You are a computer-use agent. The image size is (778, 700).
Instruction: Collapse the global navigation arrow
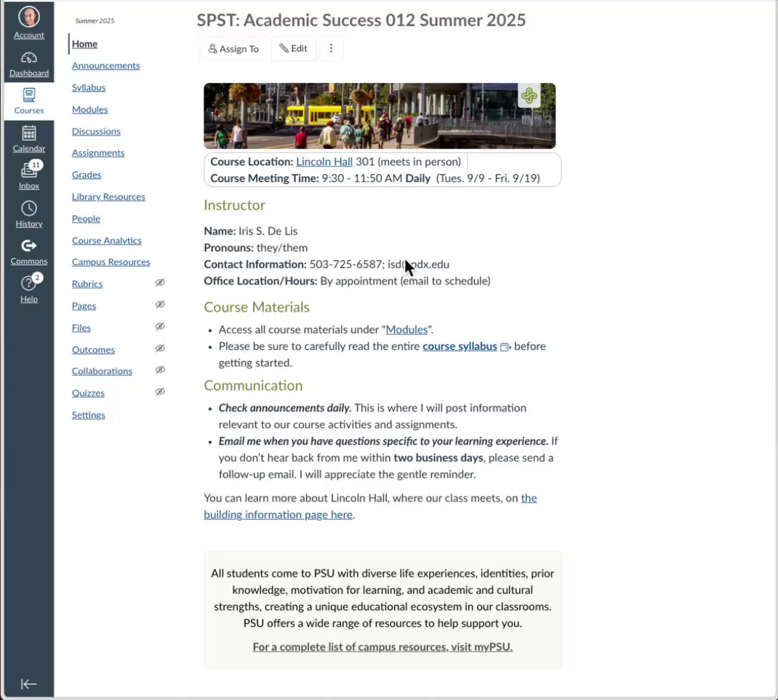(29, 684)
